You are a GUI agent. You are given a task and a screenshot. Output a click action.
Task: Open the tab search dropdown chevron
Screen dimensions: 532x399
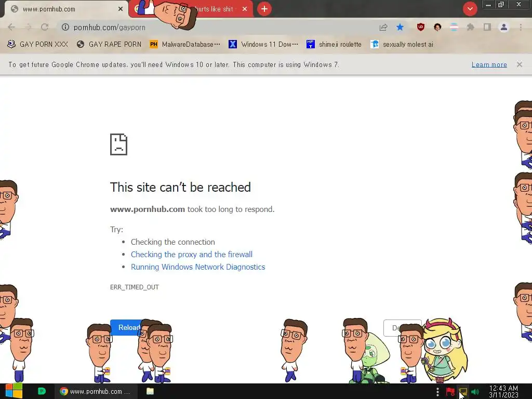coord(470,9)
